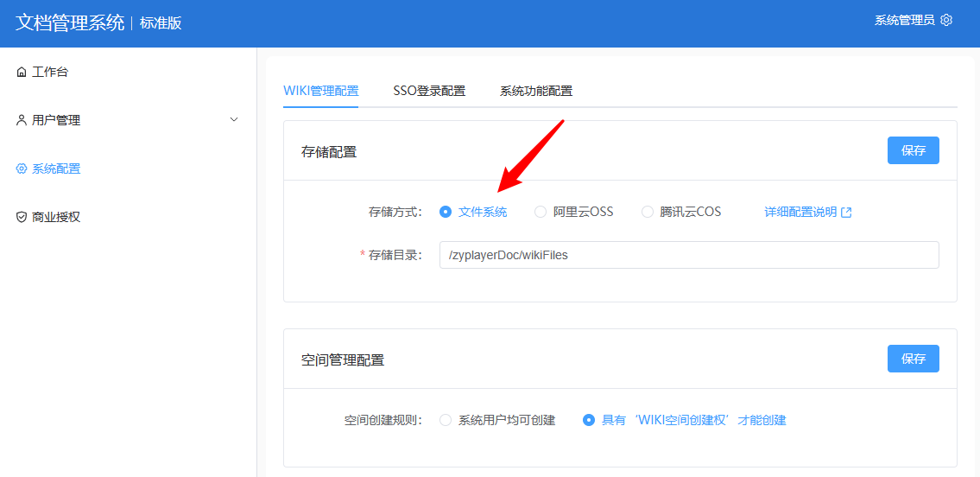Switch to the WIKI管理配置 tab
This screenshot has height=477, width=980.
321,91
